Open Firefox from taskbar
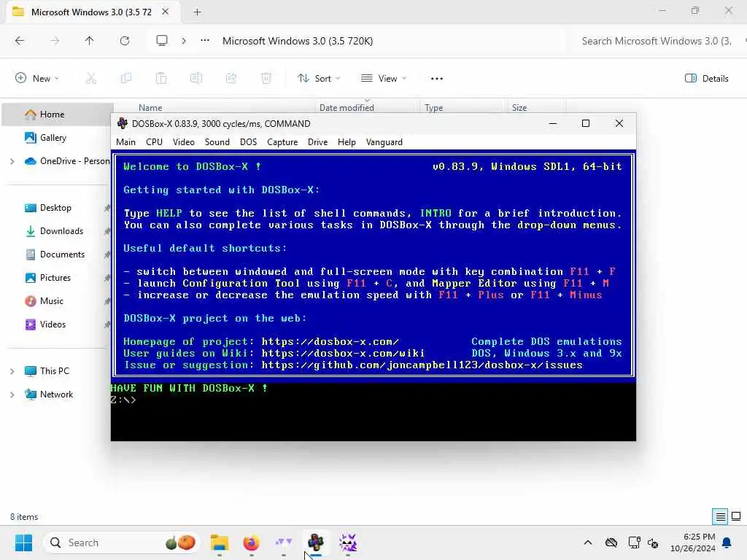Viewport: 747px width, 560px height. coord(251,542)
